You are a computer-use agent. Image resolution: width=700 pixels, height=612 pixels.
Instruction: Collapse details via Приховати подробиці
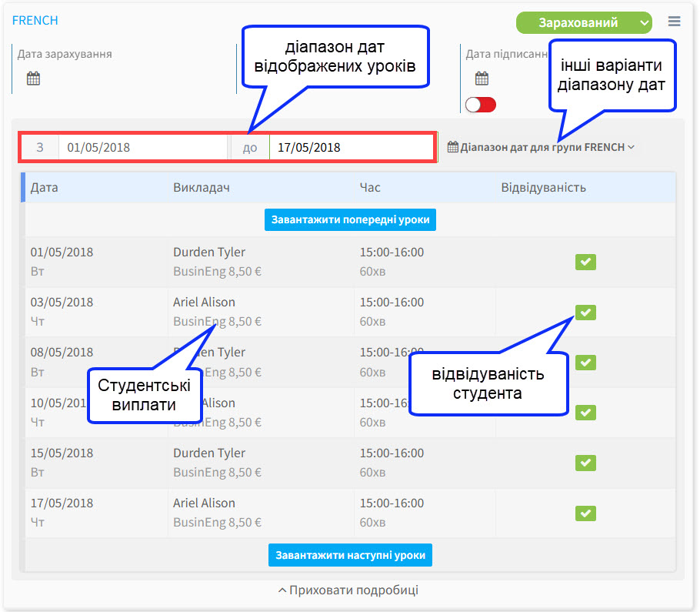click(x=348, y=590)
